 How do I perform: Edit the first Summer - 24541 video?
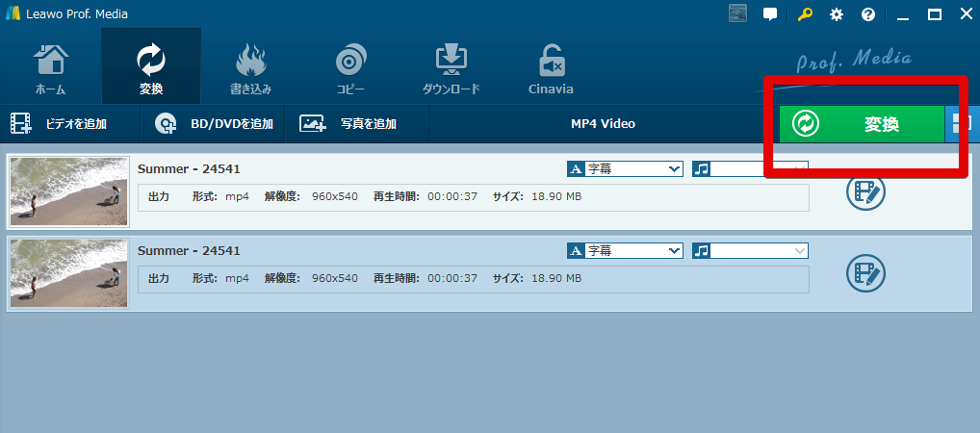[x=865, y=191]
